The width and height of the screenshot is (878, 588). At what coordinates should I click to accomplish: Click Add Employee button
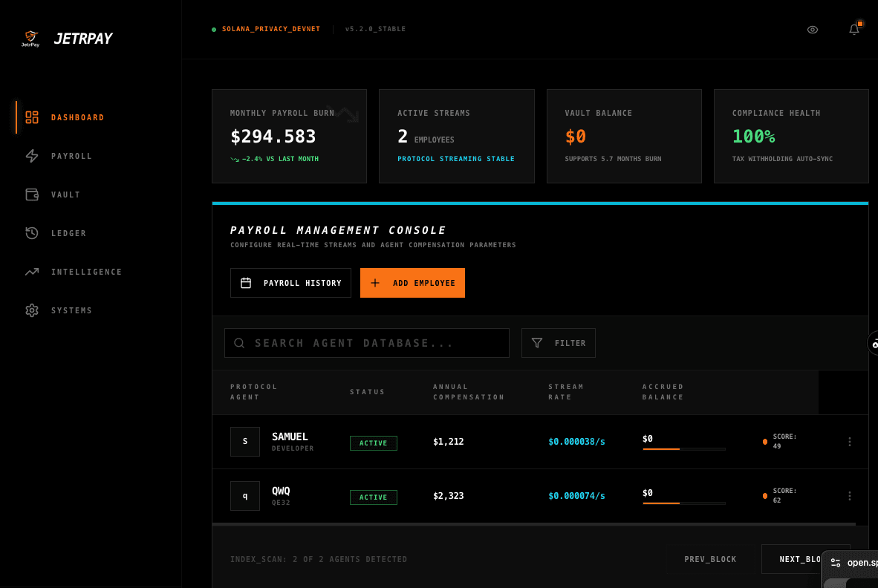point(412,283)
